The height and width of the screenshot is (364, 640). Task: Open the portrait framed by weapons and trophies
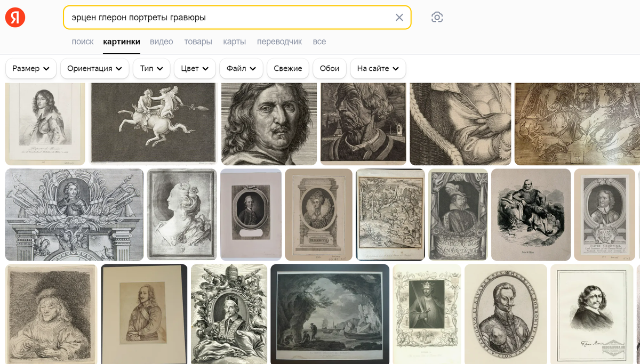click(x=74, y=215)
